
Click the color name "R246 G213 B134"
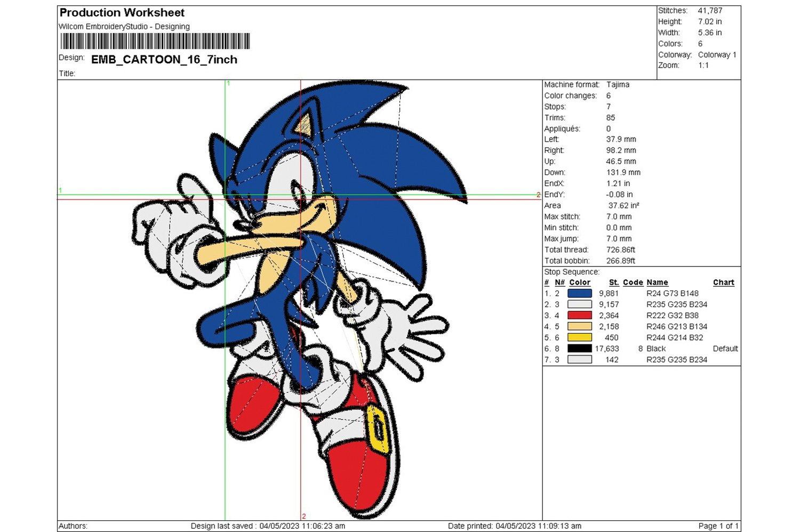click(x=677, y=327)
